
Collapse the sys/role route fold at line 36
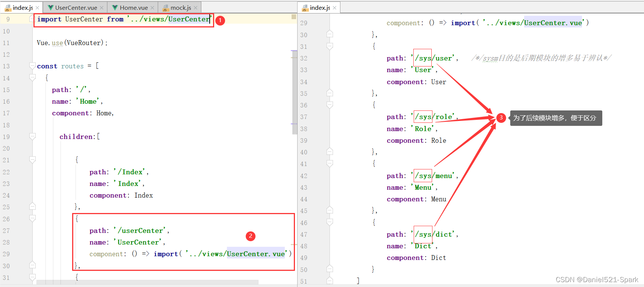pyautogui.click(x=330, y=105)
